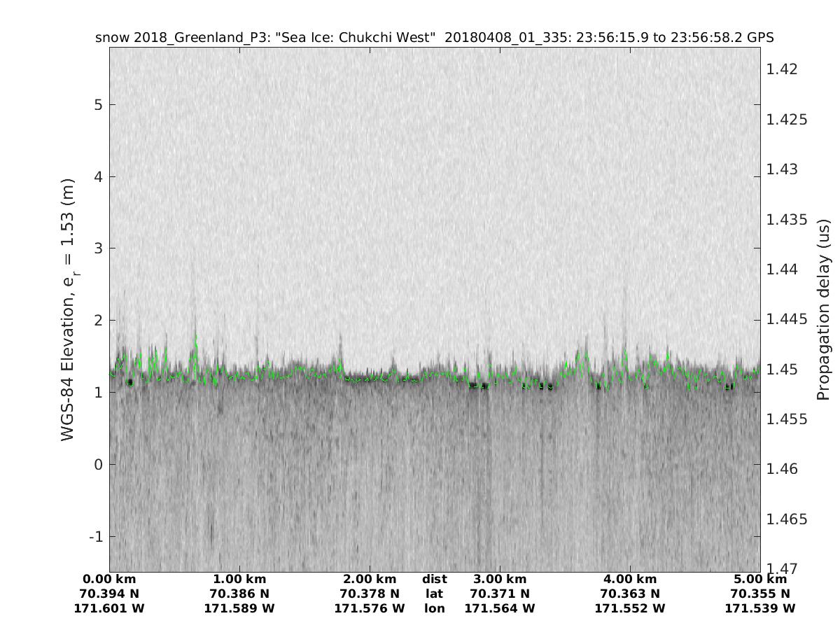This screenshot has height=630, width=840.
Task: Click elevation tick label -1 on left axis
Action: pyautogui.click(x=96, y=537)
